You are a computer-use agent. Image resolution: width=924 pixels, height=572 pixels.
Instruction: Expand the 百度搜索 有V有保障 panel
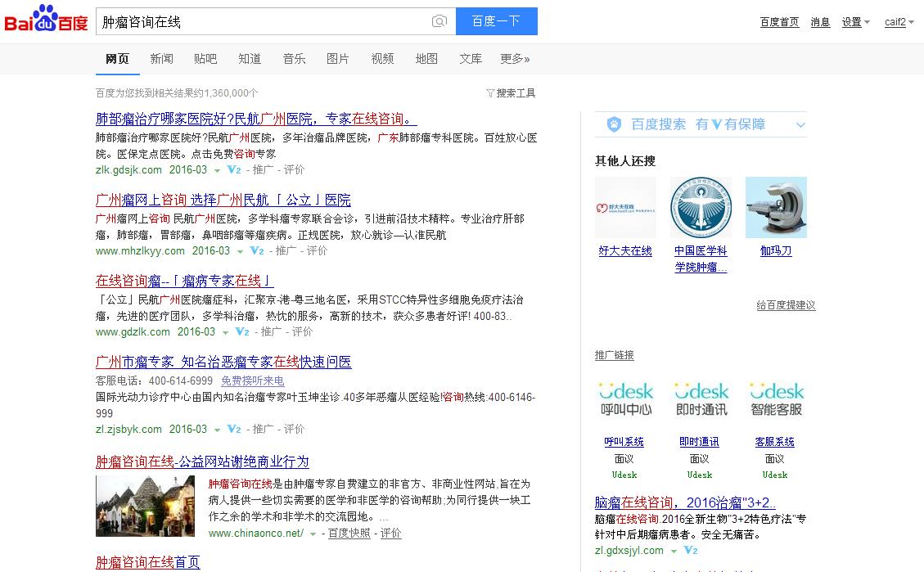pos(800,125)
